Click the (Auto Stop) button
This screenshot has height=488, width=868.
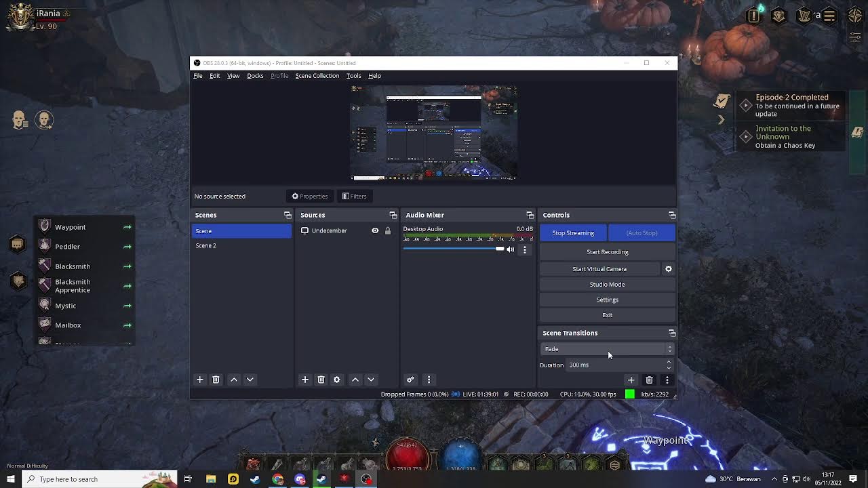tap(642, 233)
